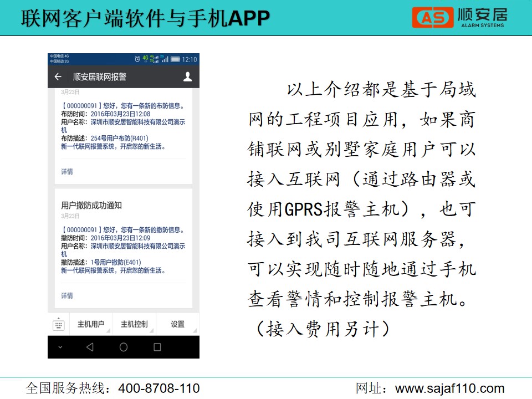Screen dimensions: 532x399
Task: Tap the battery status icon
Action: (x=175, y=59)
